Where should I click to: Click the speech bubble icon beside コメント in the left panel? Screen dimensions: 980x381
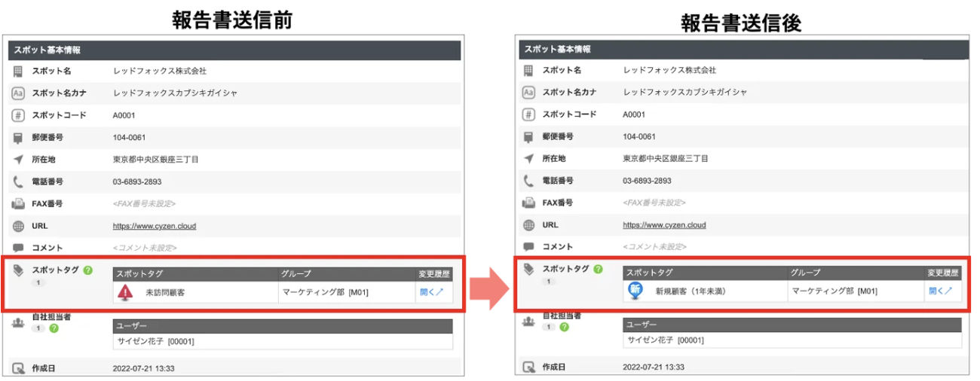click(19, 248)
